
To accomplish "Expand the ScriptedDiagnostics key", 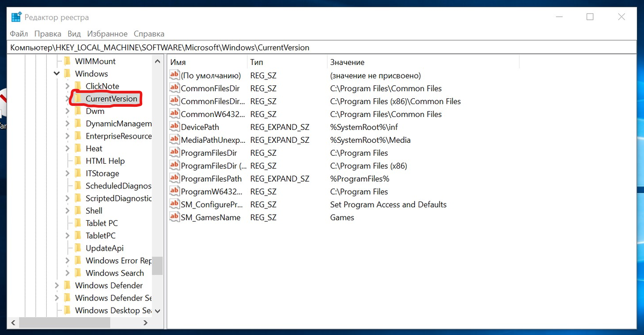I will click(x=67, y=198).
